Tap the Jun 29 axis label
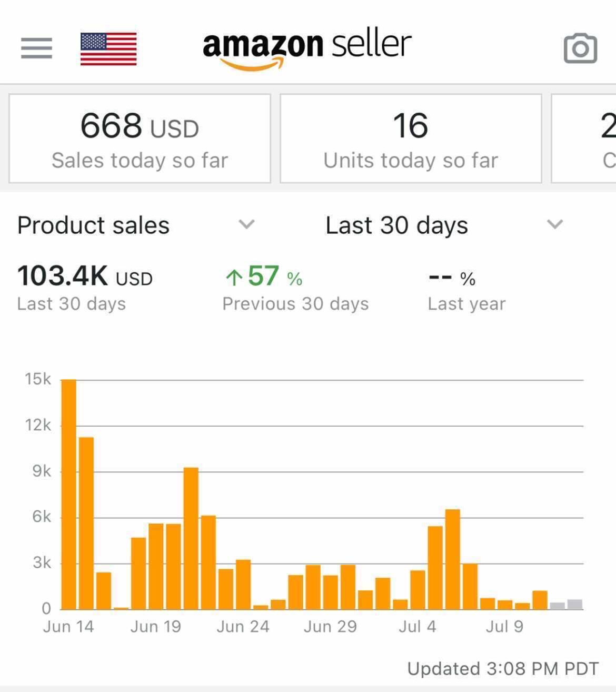The width and height of the screenshot is (616, 692). pyautogui.click(x=330, y=627)
